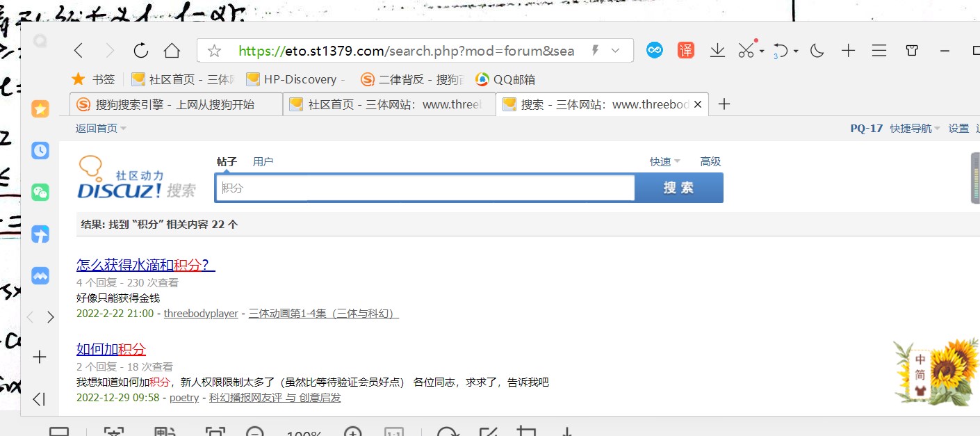The width and height of the screenshot is (980, 436).
Task: Open the downloads arrow icon
Action: click(717, 51)
